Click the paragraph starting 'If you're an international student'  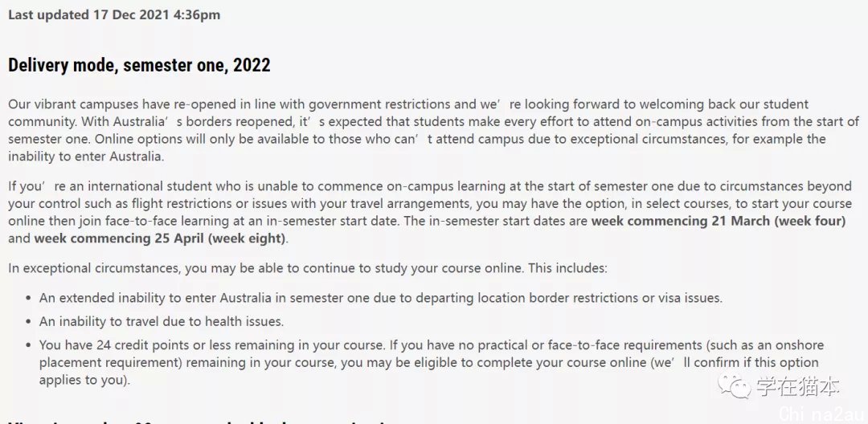click(430, 212)
